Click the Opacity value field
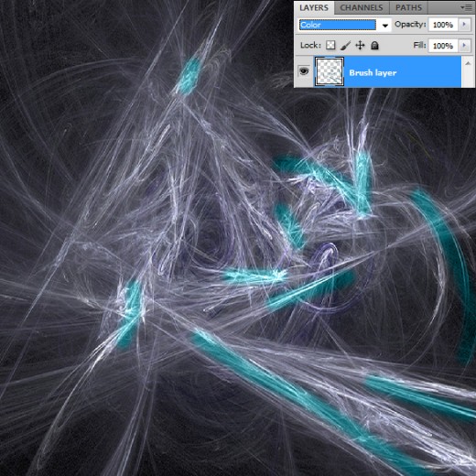476x476 pixels. [443, 25]
